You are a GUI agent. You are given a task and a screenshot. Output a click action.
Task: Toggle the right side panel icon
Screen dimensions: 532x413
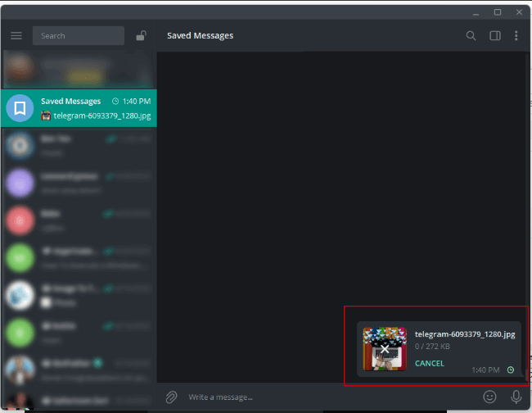point(495,36)
